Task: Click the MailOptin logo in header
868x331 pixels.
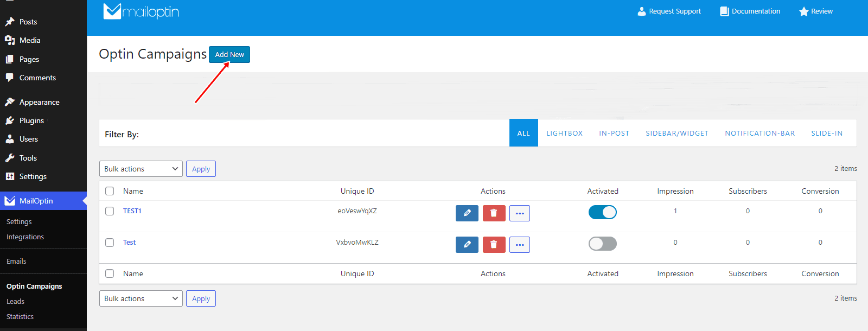Action: point(141,11)
